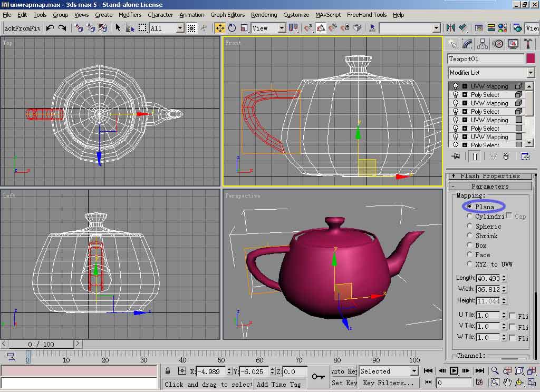Open the Motion command panel tab
The width and height of the screenshot is (540, 392).
(497, 44)
